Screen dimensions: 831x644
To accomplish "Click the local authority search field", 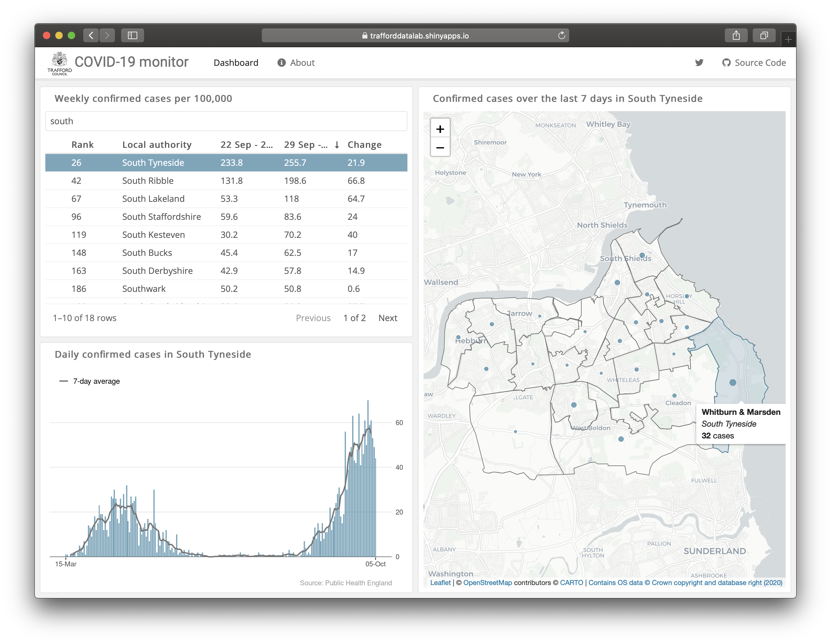I will tap(226, 121).
